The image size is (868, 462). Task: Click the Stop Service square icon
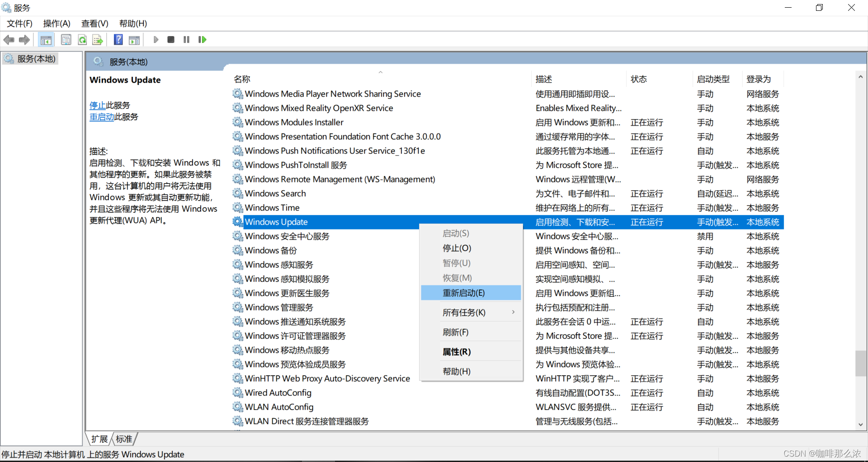pyautogui.click(x=171, y=40)
